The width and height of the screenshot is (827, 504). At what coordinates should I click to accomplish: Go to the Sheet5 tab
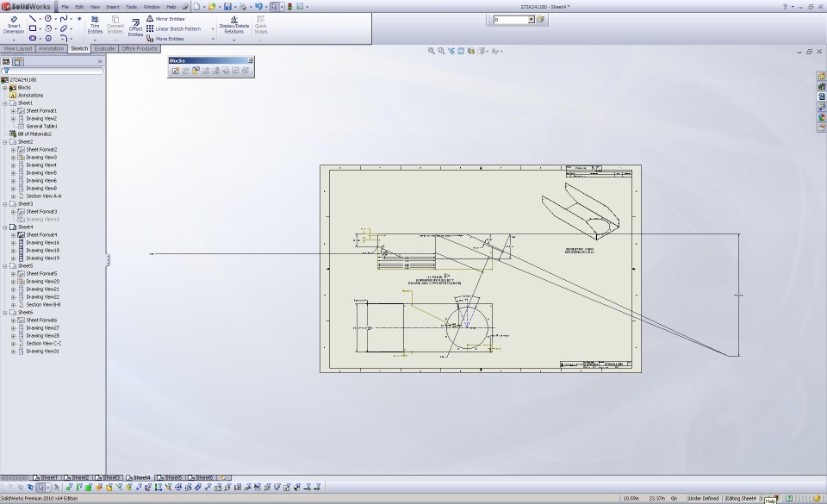coord(170,477)
